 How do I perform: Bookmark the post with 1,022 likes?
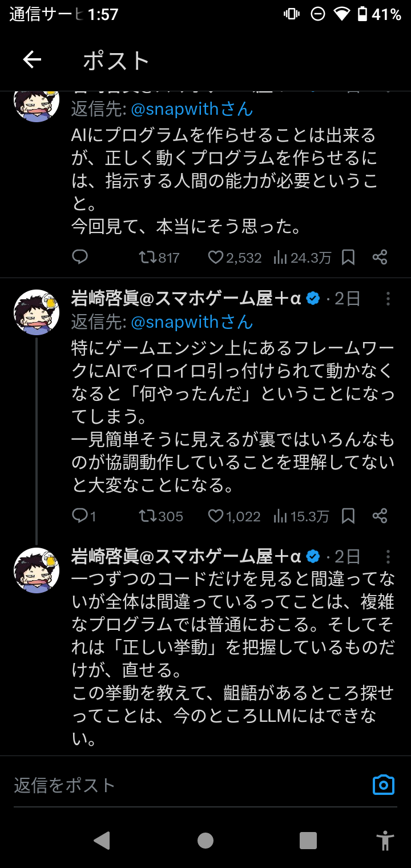pos(348,516)
